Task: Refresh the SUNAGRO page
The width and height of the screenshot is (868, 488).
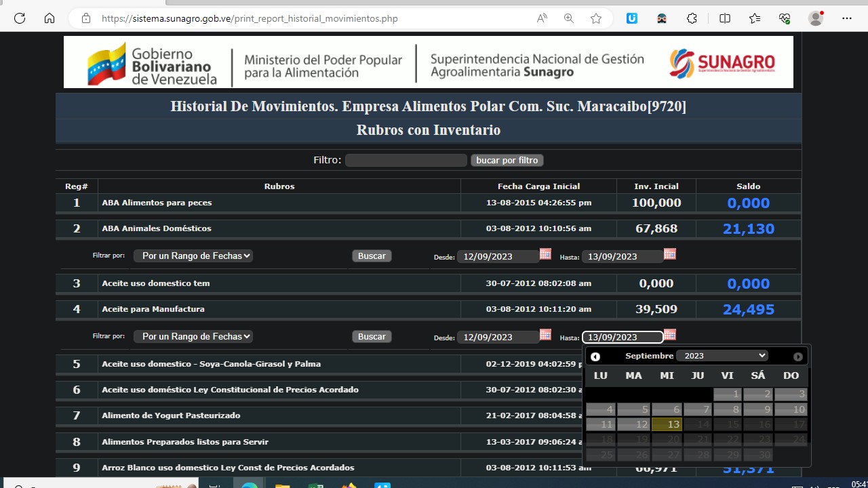Action: pos(20,18)
